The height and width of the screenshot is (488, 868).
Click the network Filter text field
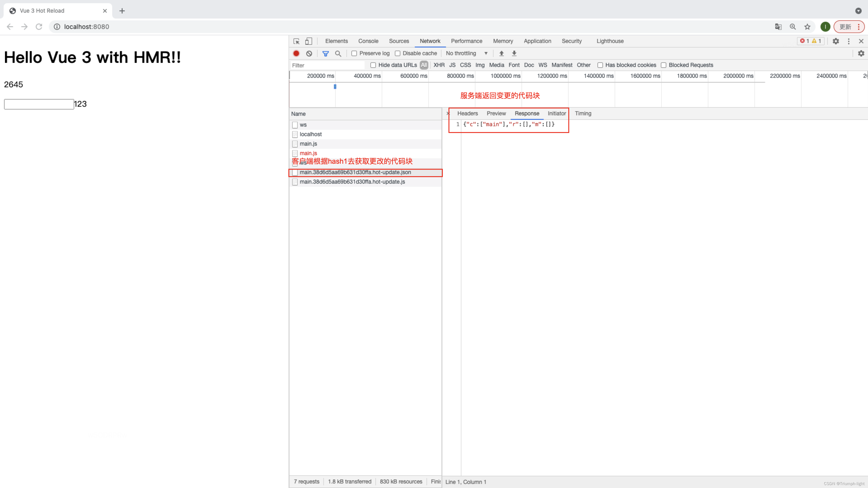click(x=327, y=65)
